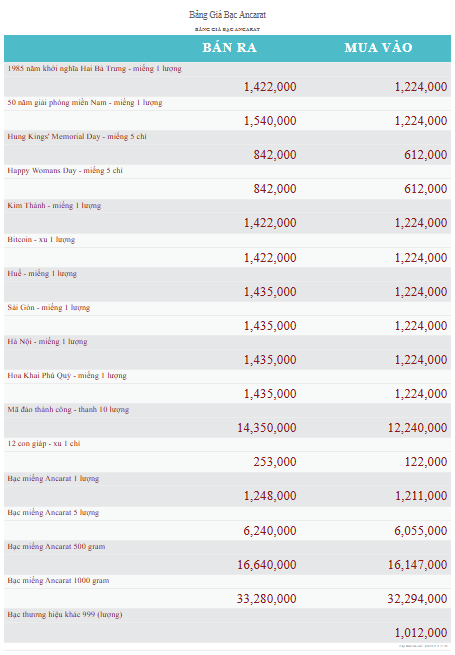Viewport: 455px width, 655px height.
Task: Click the MUA VÀO column header
Action: 378,48
